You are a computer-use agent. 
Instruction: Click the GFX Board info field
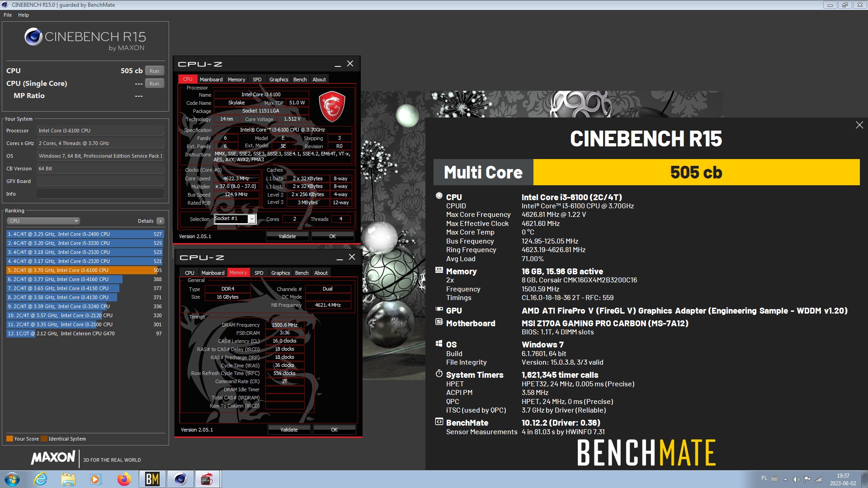tap(100, 181)
